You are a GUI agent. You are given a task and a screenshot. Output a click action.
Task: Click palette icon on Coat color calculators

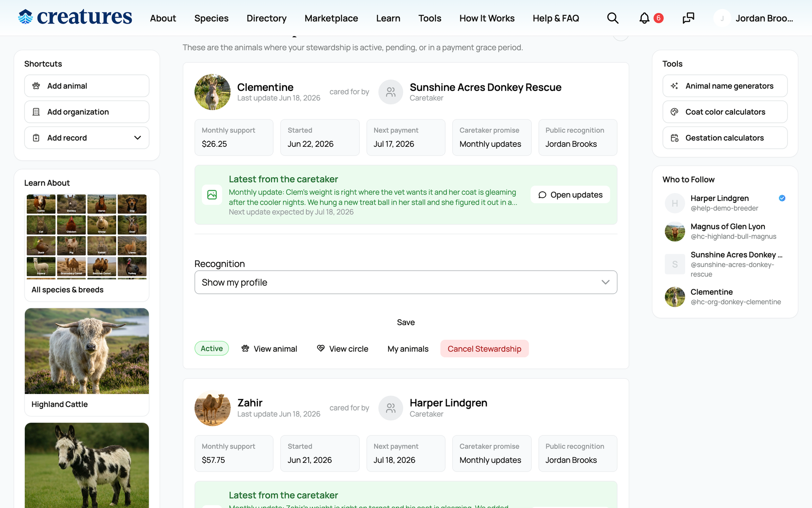pos(675,112)
